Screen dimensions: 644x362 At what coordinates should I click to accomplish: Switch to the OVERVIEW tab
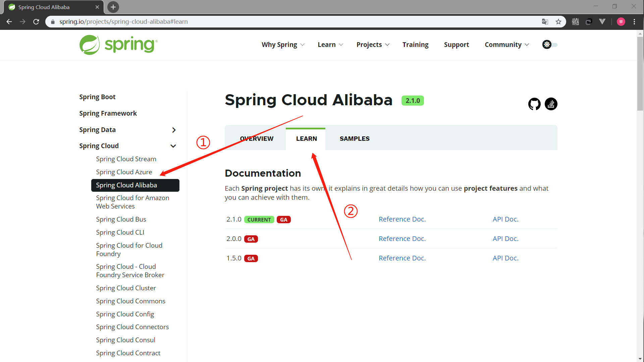(257, 138)
